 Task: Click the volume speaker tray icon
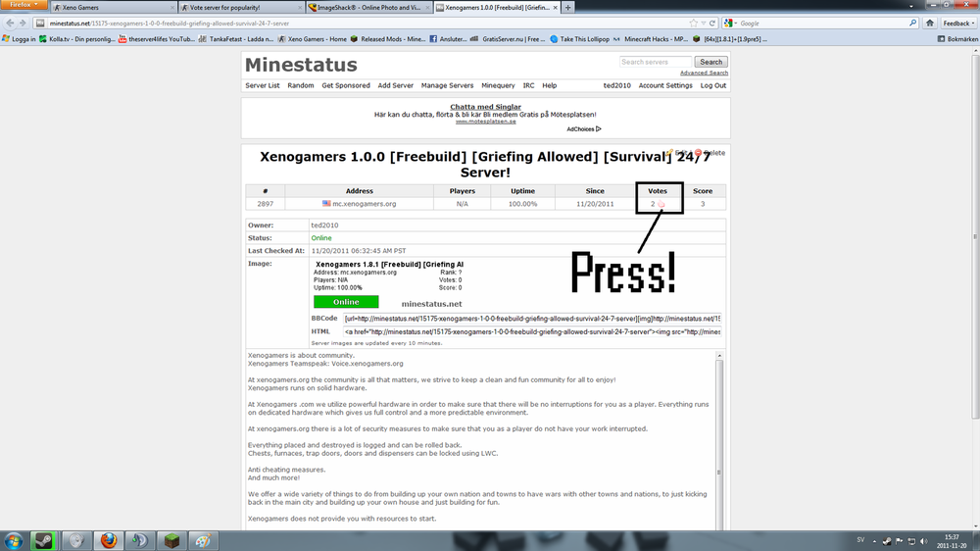924,541
